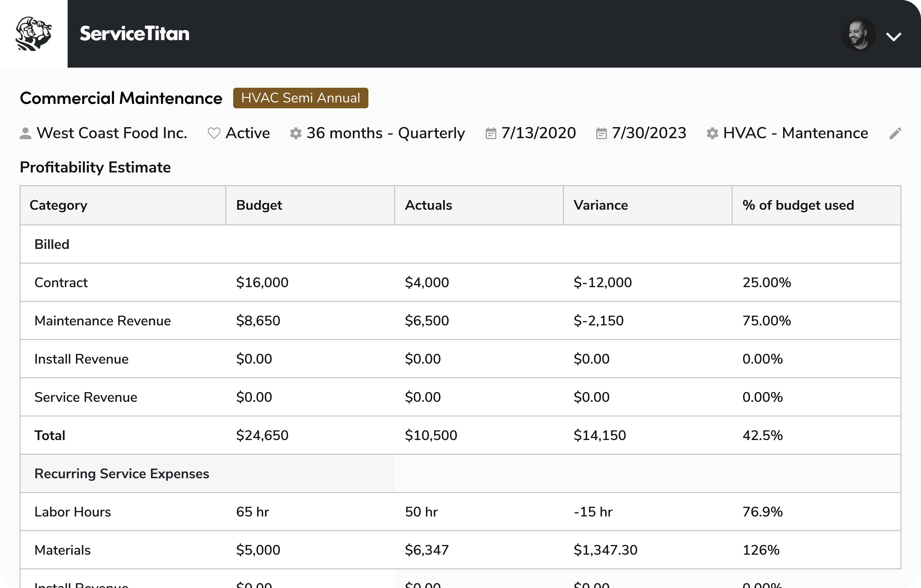Click the 75.00% budget used cell
Viewport: 921px width, 588px height.
(766, 321)
